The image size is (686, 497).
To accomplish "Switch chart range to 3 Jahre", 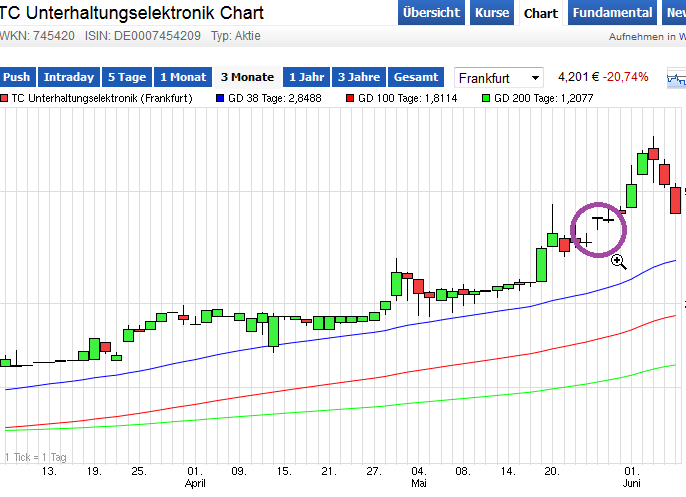I will 359,77.
